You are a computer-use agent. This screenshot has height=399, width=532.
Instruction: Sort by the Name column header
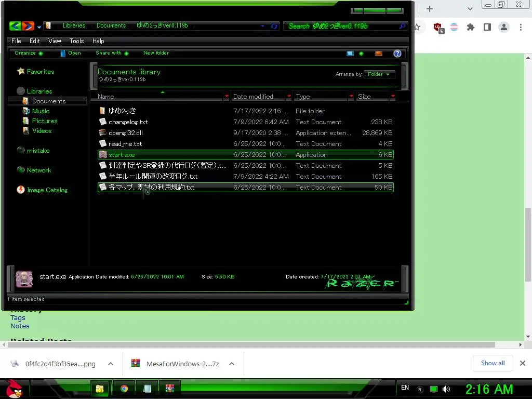click(x=159, y=96)
